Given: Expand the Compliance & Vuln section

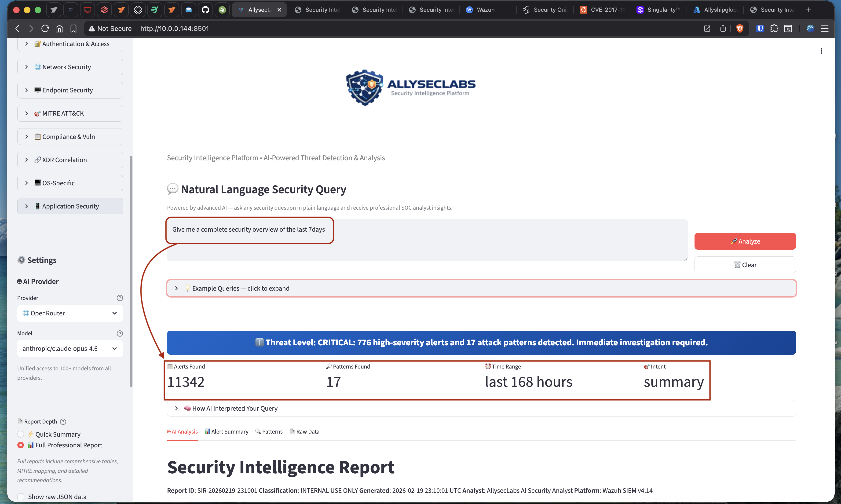Looking at the screenshot, I should 70,136.
